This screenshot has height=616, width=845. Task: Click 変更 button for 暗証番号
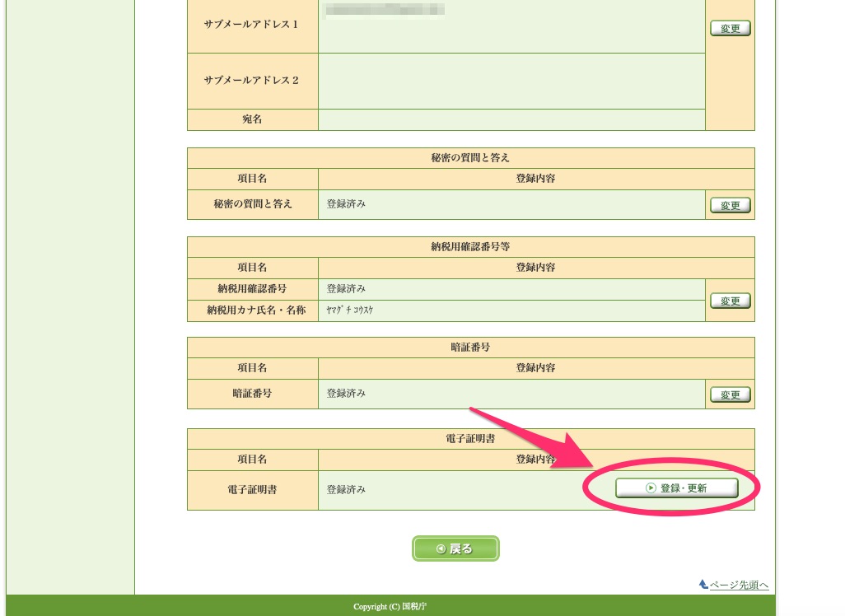731,394
